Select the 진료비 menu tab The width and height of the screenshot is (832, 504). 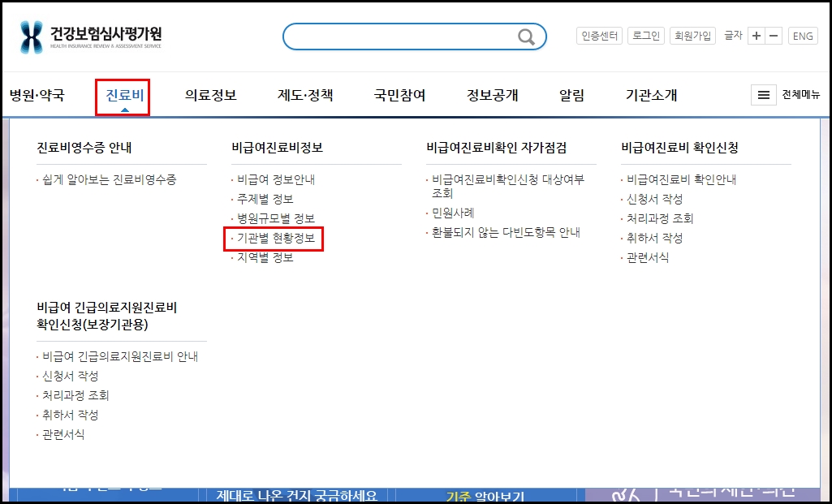tap(122, 94)
